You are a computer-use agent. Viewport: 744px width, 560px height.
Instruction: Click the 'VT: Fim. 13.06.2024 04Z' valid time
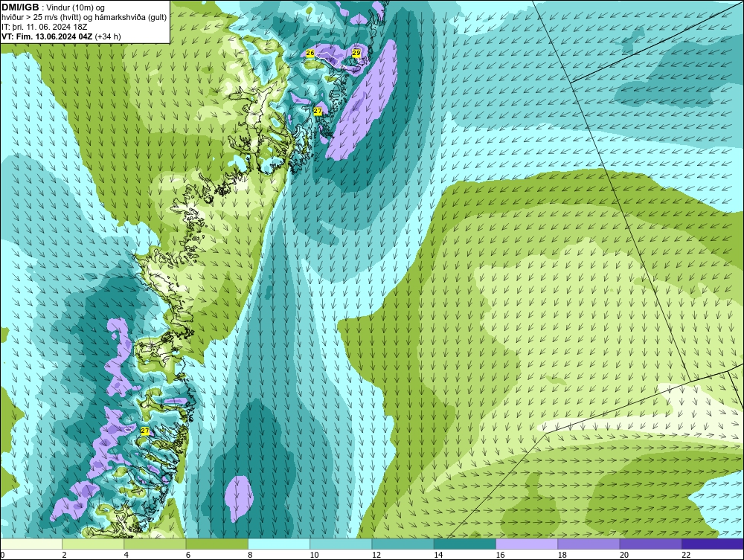point(48,36)
